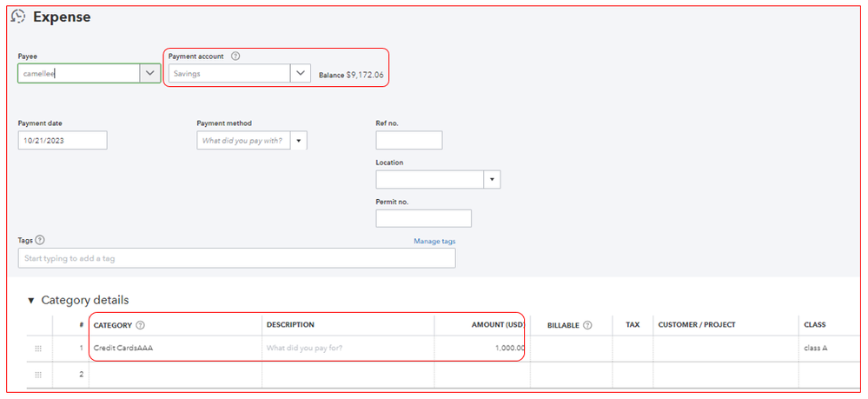Click the Category column help icon

point(141,325)
